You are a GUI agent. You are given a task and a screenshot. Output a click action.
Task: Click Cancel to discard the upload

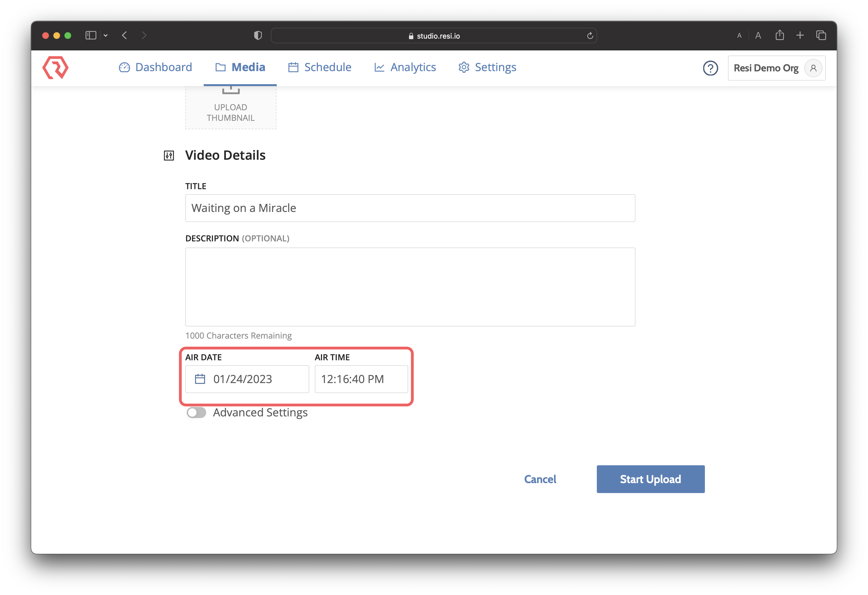pyautogui.click(x=540, y=479)
